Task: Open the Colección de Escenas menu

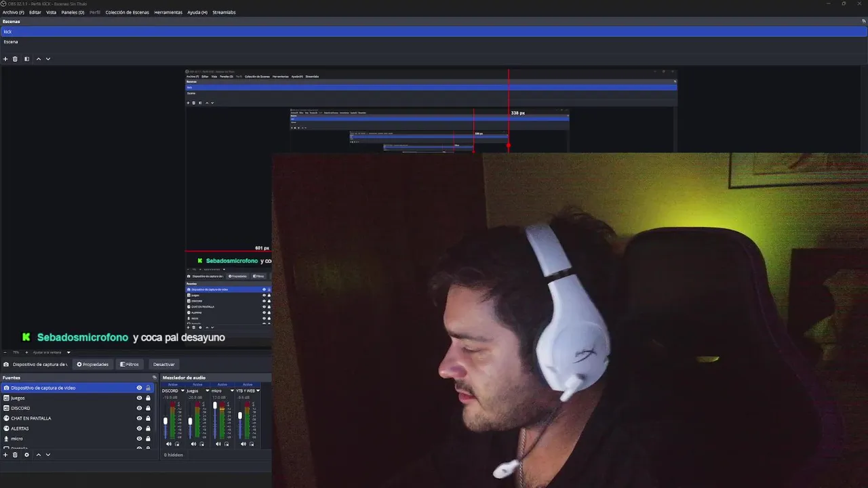Action: [127, 12]
